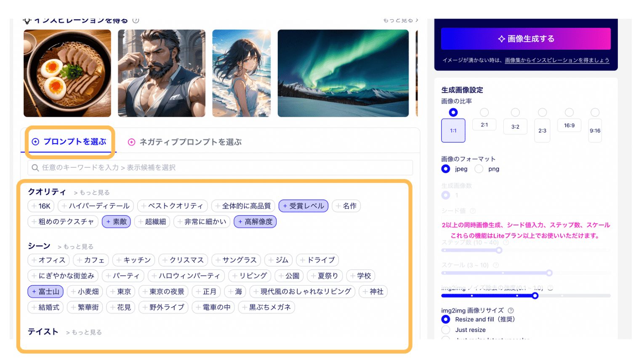Add the 東京の夜景 tag

tap(163, 292)
